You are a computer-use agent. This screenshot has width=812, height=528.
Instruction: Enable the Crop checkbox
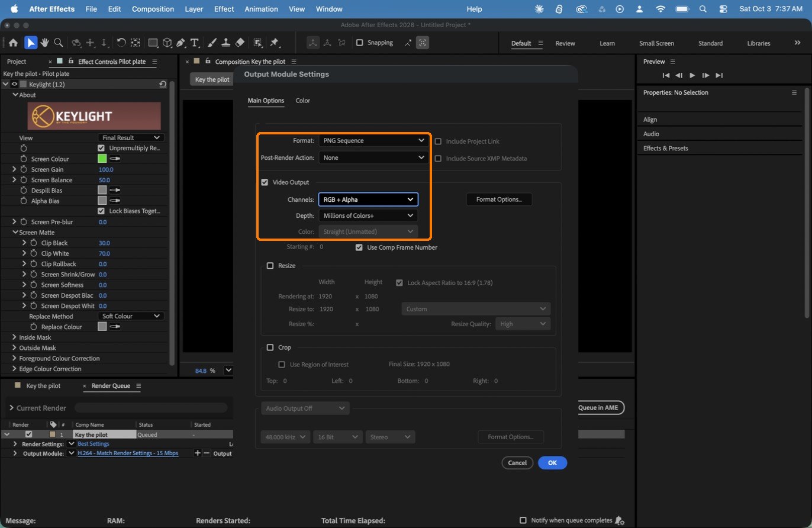[270, 347]
